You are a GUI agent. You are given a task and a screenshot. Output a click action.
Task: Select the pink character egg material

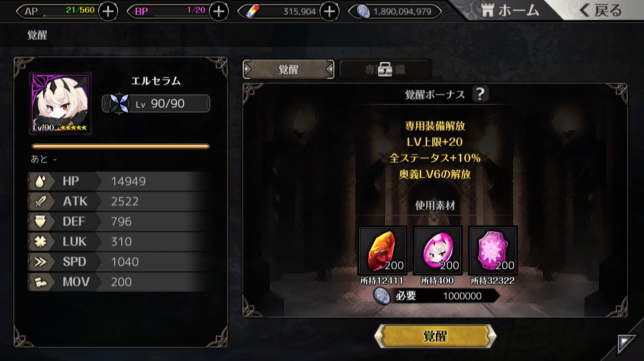[x=438, y=250]
